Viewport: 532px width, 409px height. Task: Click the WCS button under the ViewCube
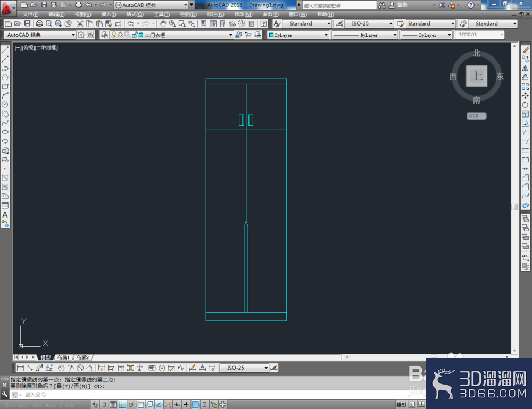(x=476, y=115)
